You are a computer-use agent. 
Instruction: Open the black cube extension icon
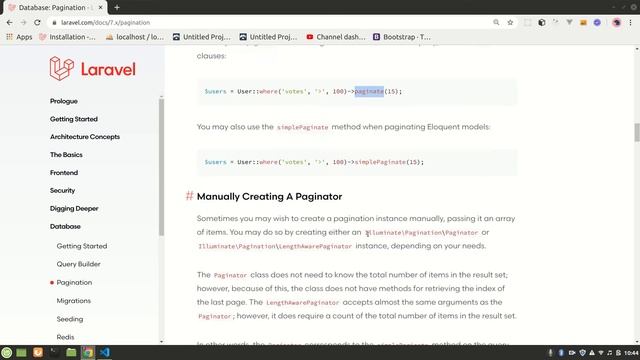[x=542, y=22]
